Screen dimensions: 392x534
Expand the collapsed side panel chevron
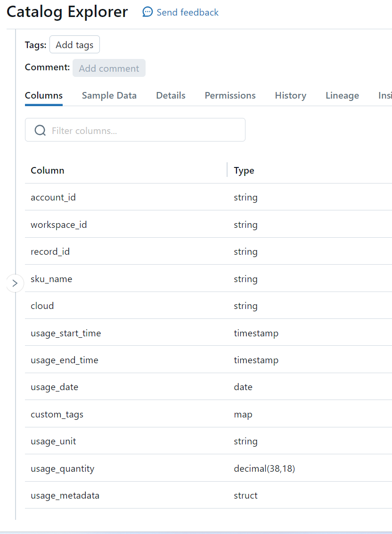pyautogui.click(x=15, y=283)
